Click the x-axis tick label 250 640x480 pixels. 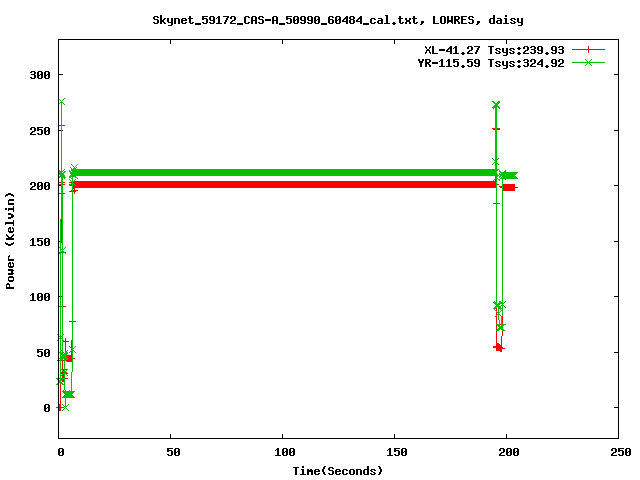click(620, 452)
